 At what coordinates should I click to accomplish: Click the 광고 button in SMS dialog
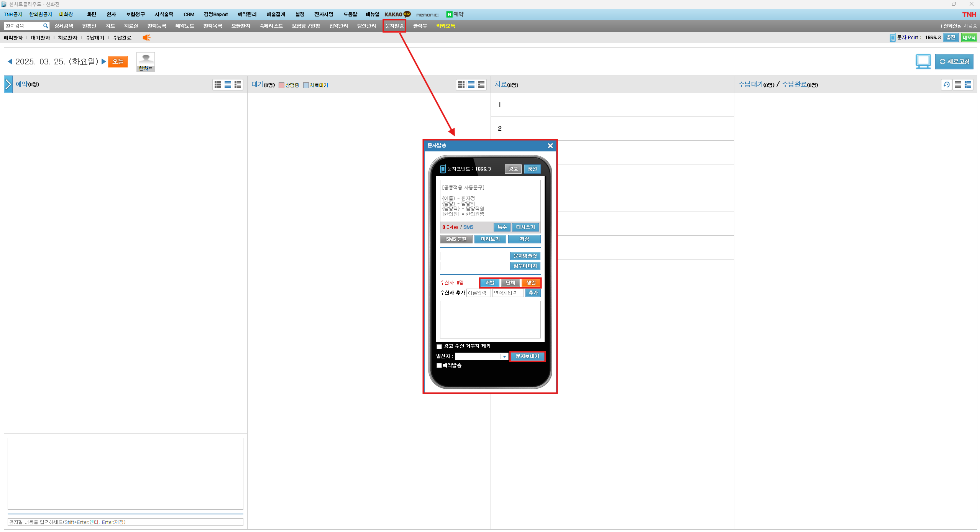coord(513,169)
